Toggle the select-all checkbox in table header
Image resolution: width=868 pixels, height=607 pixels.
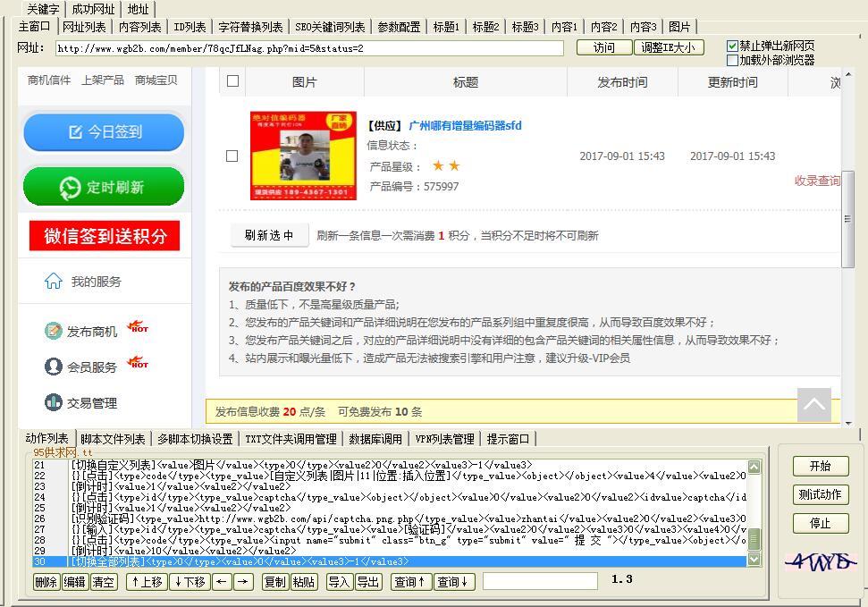point(233,81)
